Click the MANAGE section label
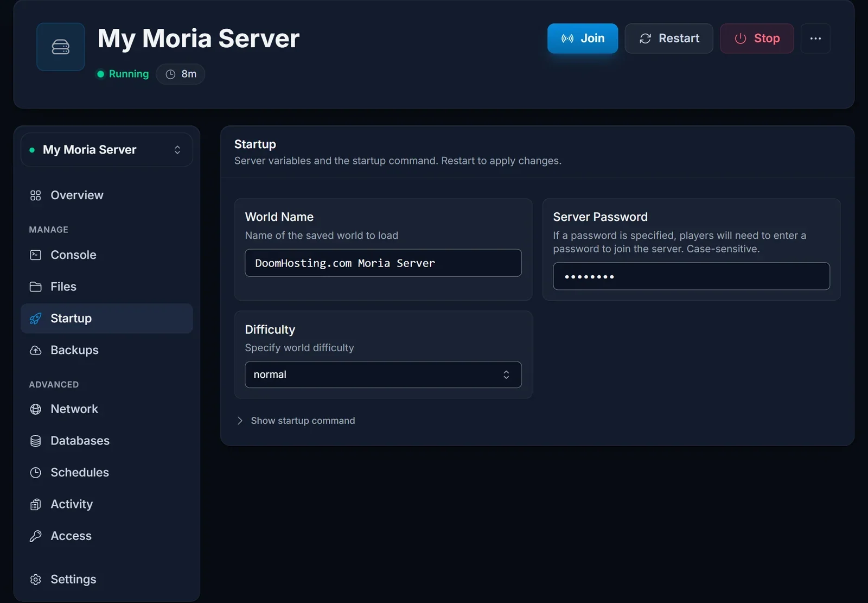Image resolution: width=868 pixels, height=603 pixels. tap(49, 230)
